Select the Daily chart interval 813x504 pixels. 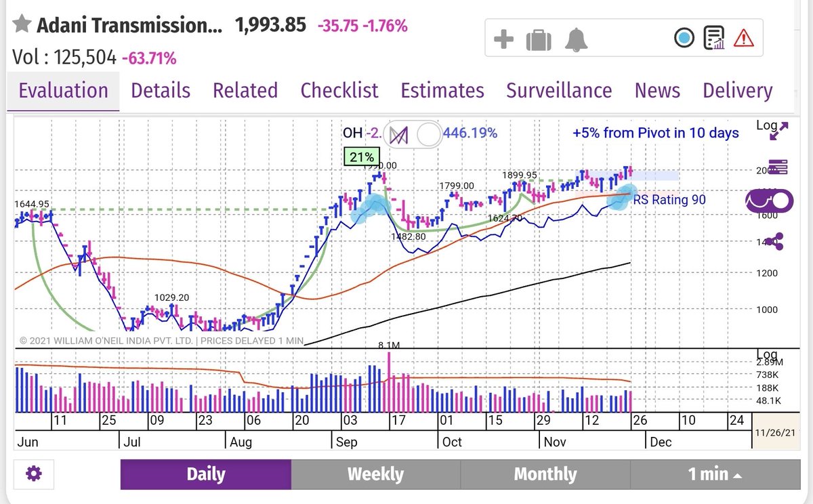(206, 474)
